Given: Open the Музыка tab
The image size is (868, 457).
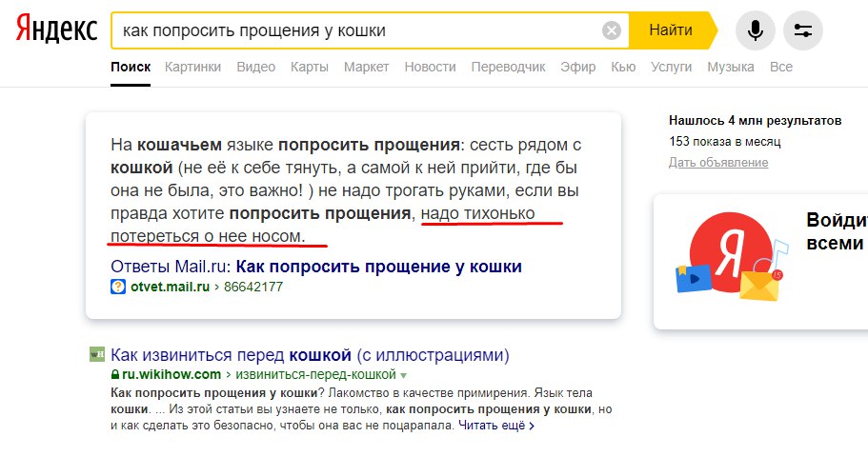Looking at the screenshot, I should click(x=730, y=67).
